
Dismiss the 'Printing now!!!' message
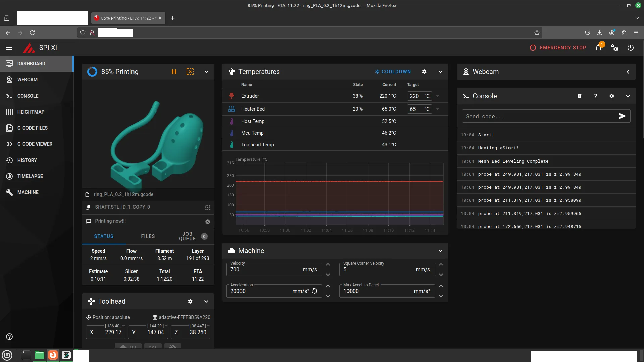coord(208,222)
